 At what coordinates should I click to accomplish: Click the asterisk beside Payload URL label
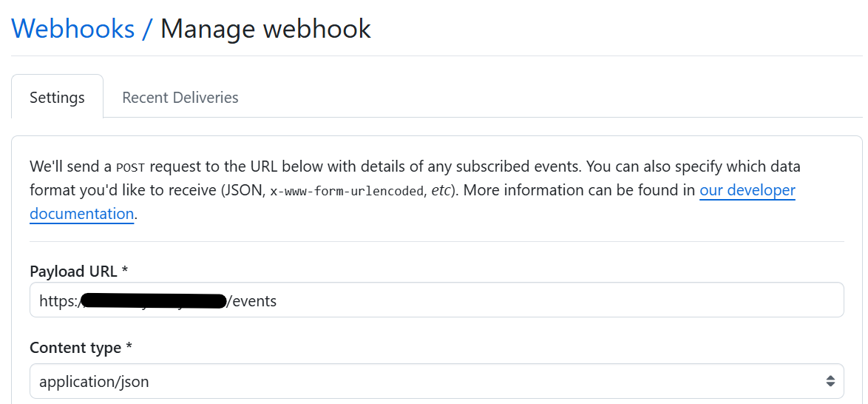(x=125, y=271)
